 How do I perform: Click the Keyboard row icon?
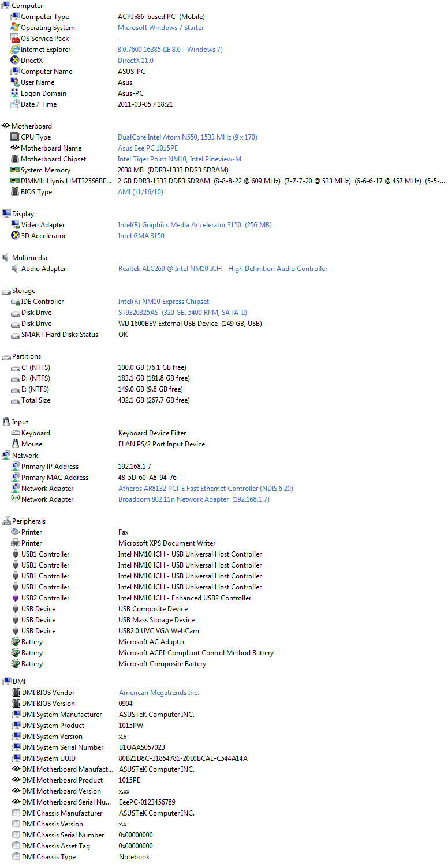pyautogui.click(x=15, y=433)
